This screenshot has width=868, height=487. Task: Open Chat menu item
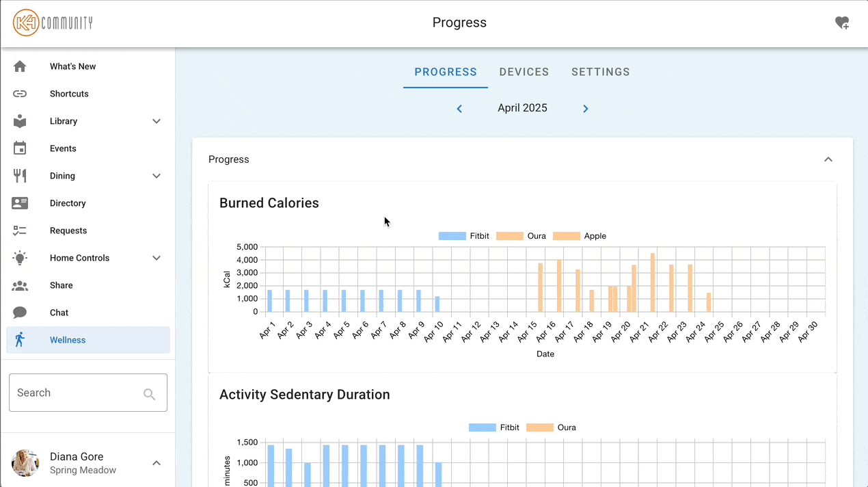click(x=88, y=313)
